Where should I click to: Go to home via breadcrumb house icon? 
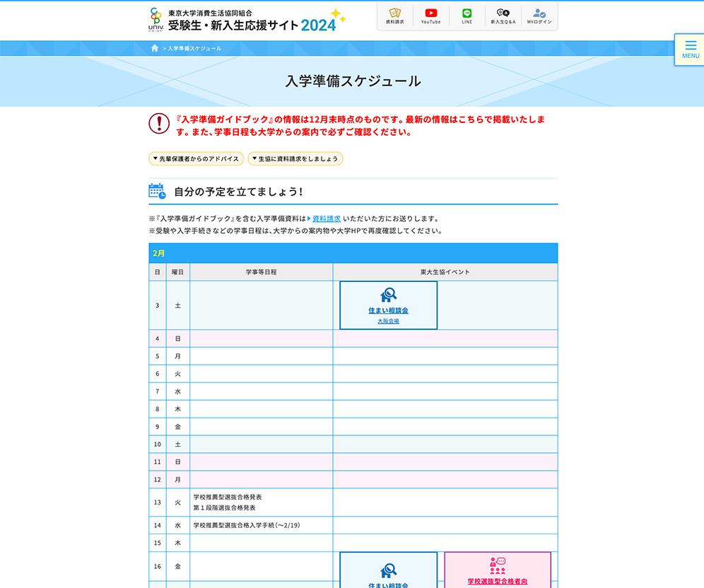tap(155, 48)
